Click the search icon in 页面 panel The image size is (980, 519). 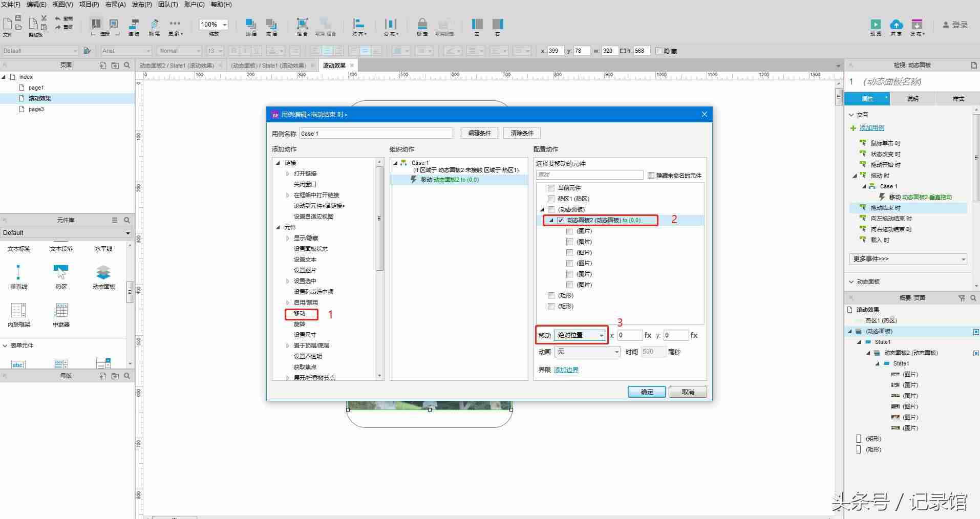pos(127,65)
